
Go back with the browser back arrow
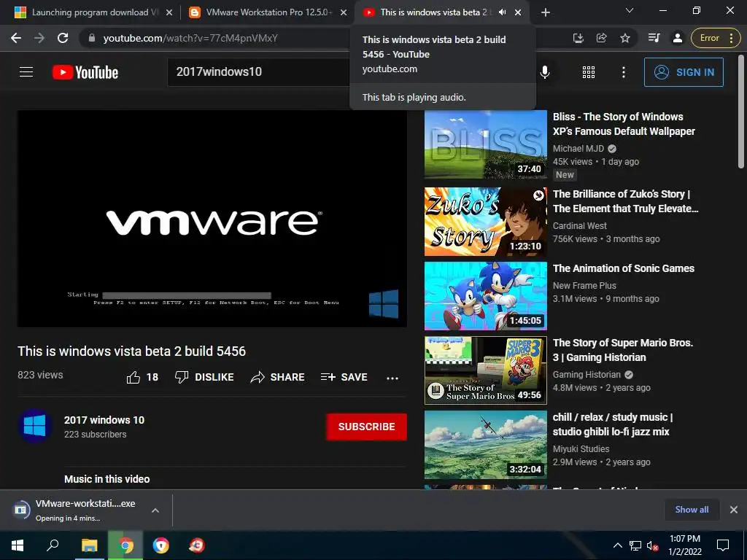[16, 38]
